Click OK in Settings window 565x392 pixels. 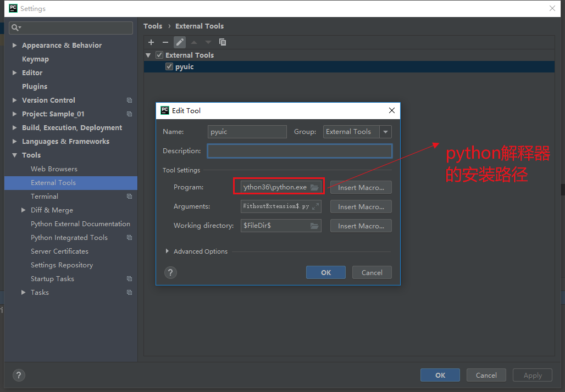pos(440,375)
